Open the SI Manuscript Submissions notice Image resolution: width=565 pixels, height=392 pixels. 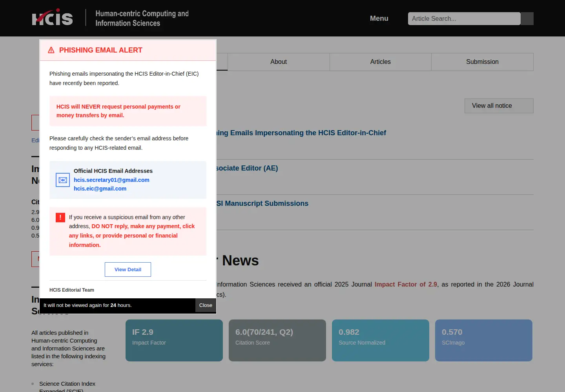[x=262, y=203]
